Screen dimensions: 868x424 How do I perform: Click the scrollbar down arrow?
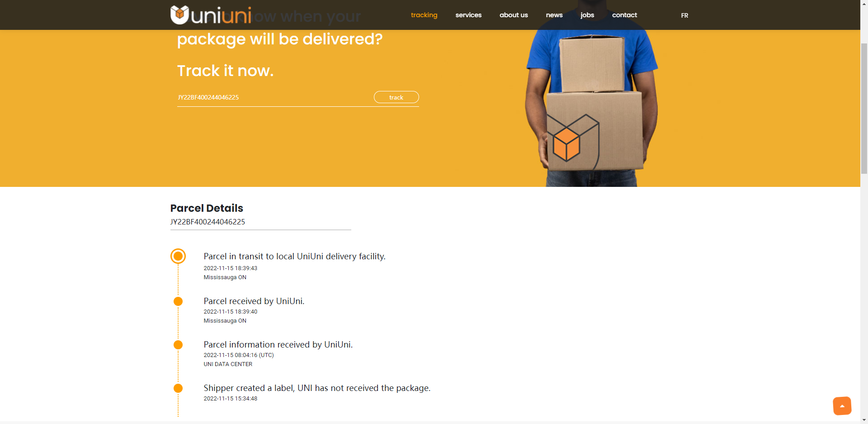(x=864, y=420)
